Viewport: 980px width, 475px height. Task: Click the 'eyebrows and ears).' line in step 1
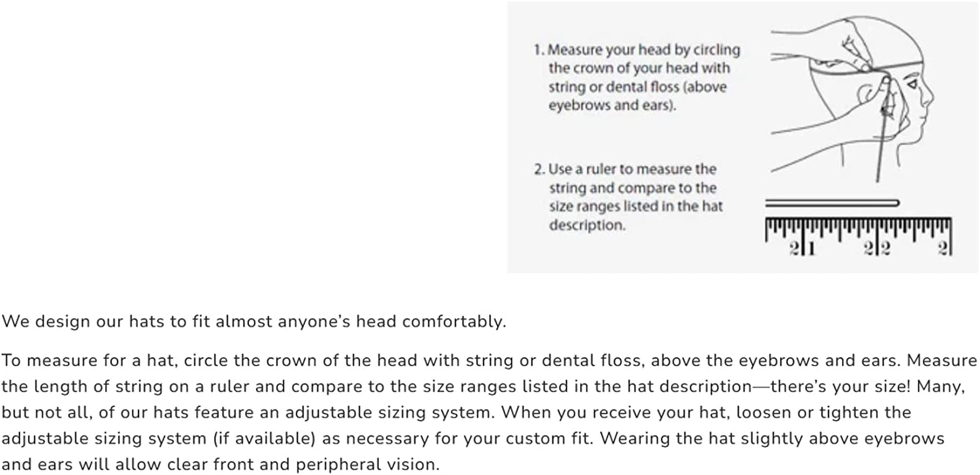(612, 106)
